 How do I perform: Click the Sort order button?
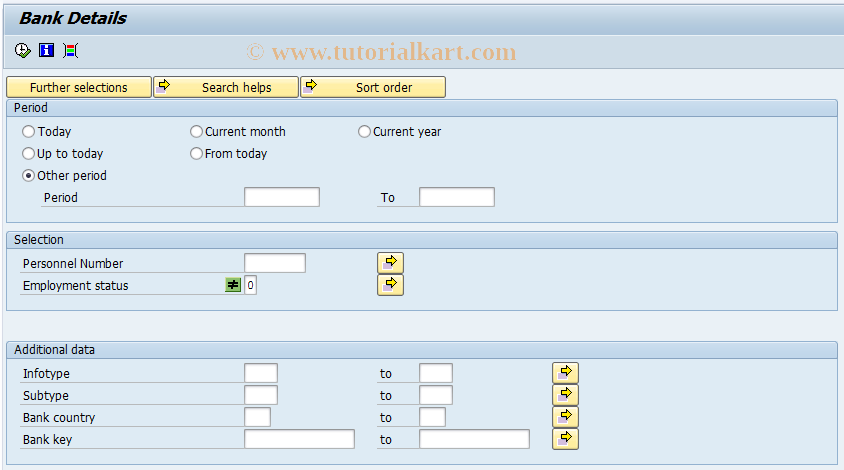pos(373,87)
